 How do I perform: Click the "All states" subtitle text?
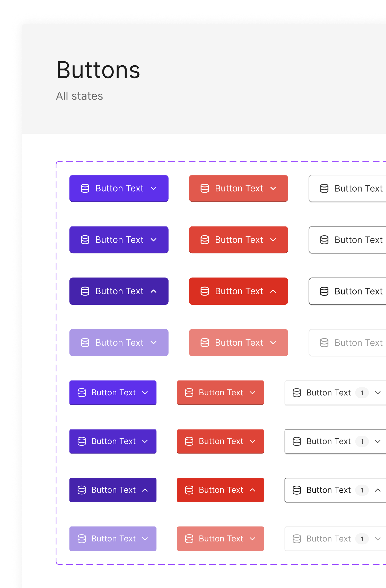(80, 96)
